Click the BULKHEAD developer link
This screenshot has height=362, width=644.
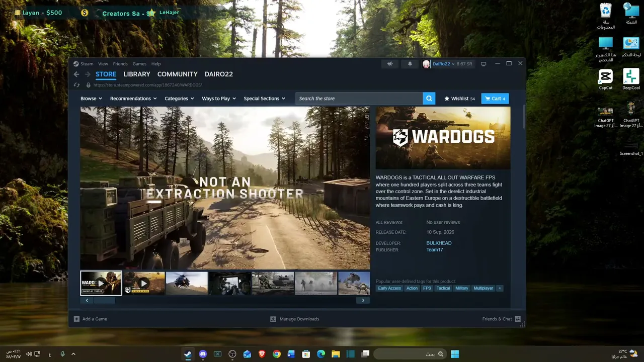tap(439, 243)
